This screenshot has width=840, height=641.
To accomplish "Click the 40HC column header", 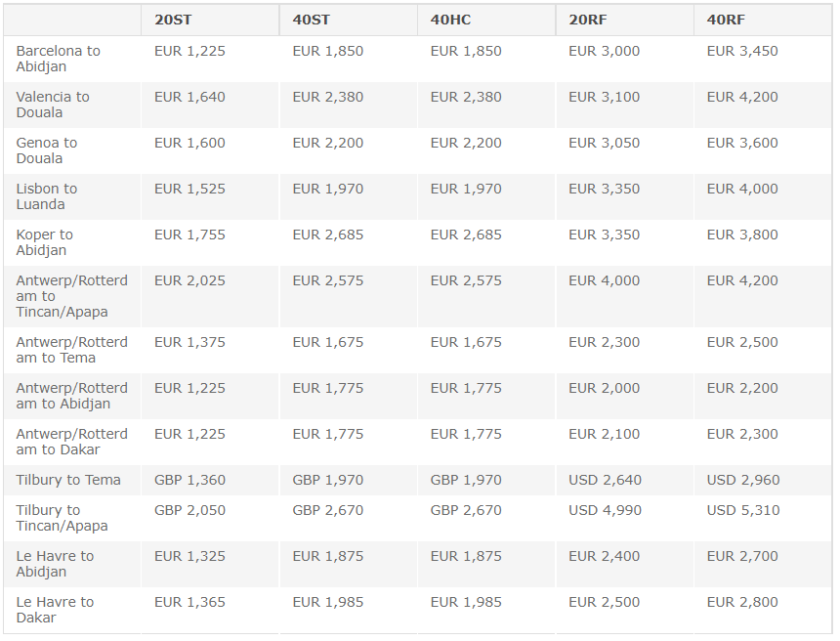I will point(450,20).
